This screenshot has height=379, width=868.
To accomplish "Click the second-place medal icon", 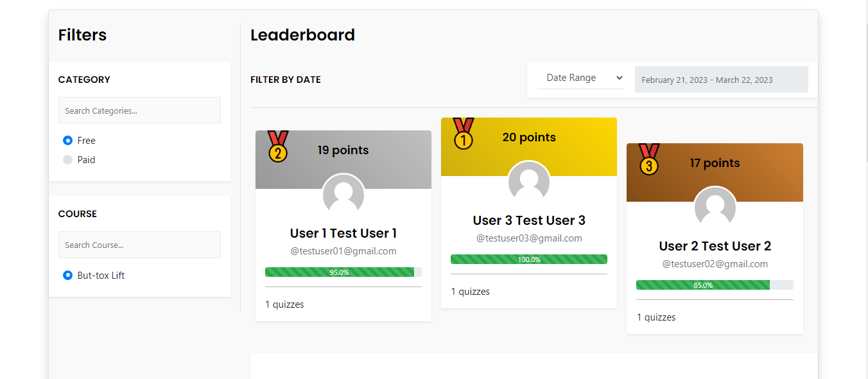I will point(278,146).
